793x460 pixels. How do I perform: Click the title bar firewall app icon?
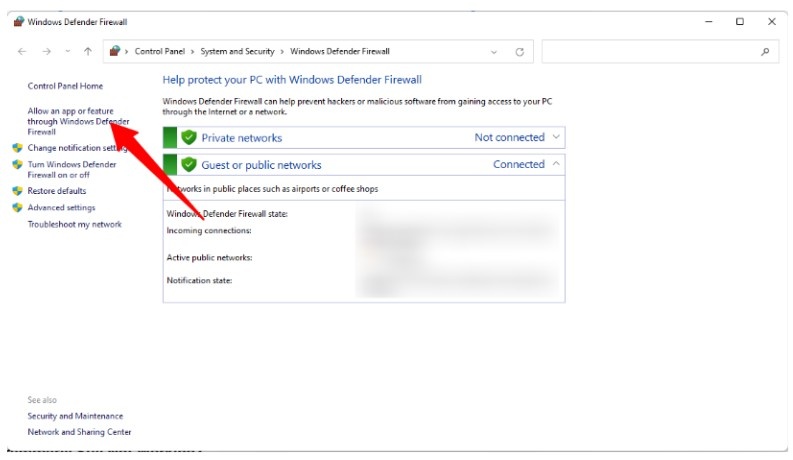point(19,21)
